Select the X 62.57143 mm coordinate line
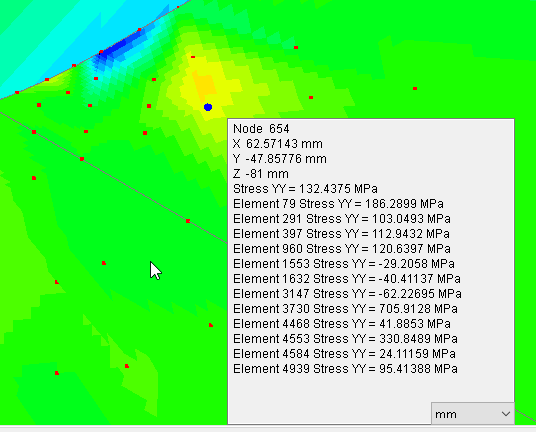This screenshot has height=432, width=536. pyautogui.click(x=278, y=144)
